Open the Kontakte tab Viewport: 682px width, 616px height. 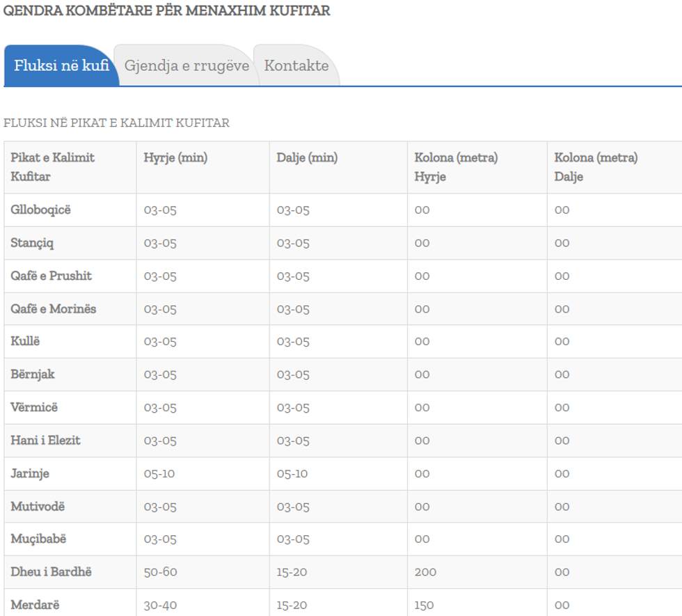coord(296,66)
